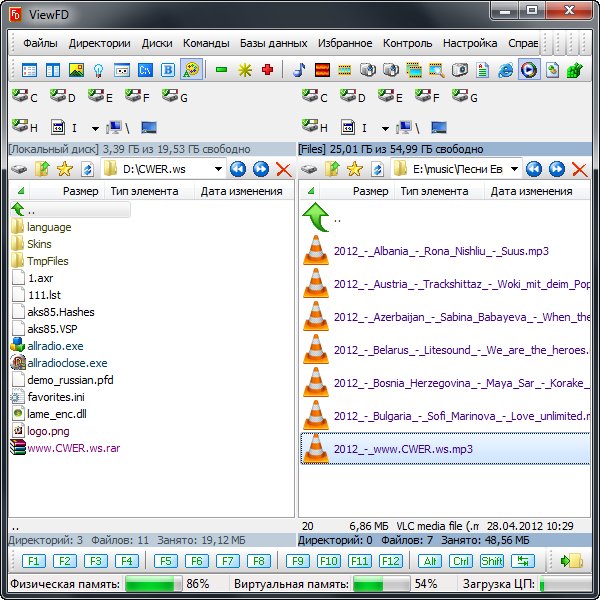Click the blue letter B toolbar icon

[168, 70]
